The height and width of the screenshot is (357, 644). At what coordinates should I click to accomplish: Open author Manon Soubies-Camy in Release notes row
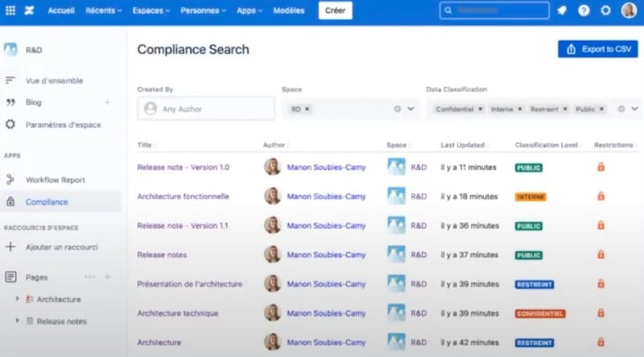[326, 255]
